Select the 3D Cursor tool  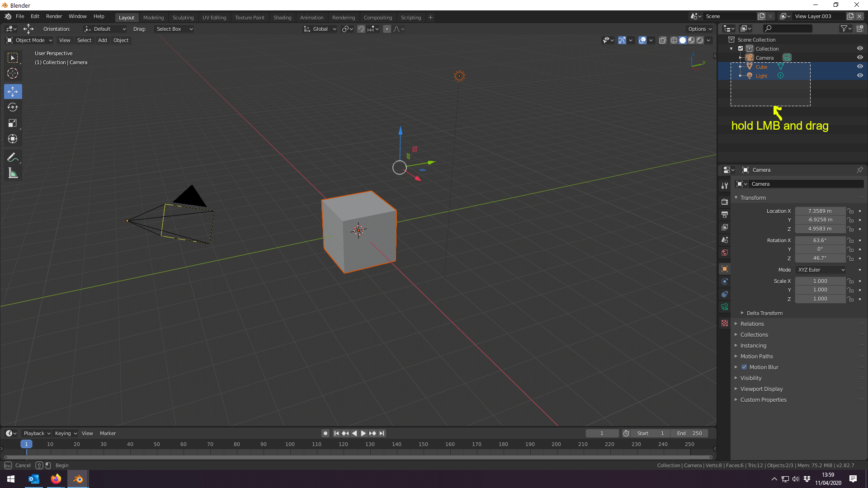click(13, 73)
